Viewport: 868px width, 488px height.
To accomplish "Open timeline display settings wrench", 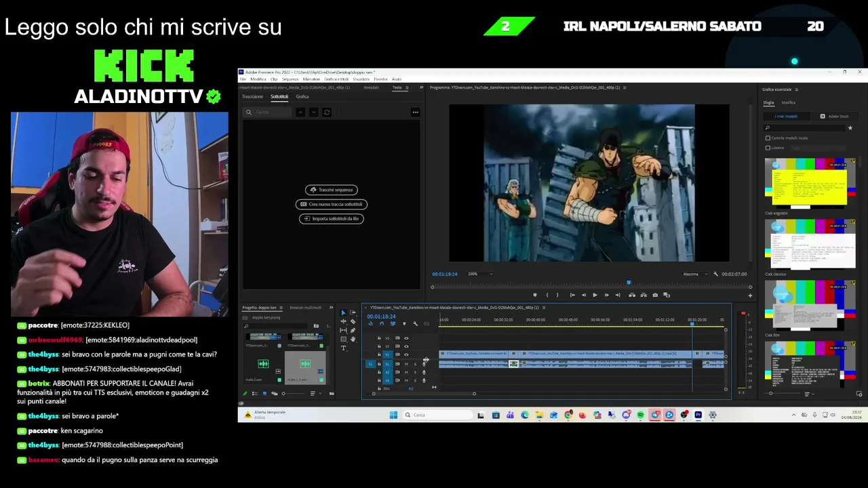I will click(416, 324).
